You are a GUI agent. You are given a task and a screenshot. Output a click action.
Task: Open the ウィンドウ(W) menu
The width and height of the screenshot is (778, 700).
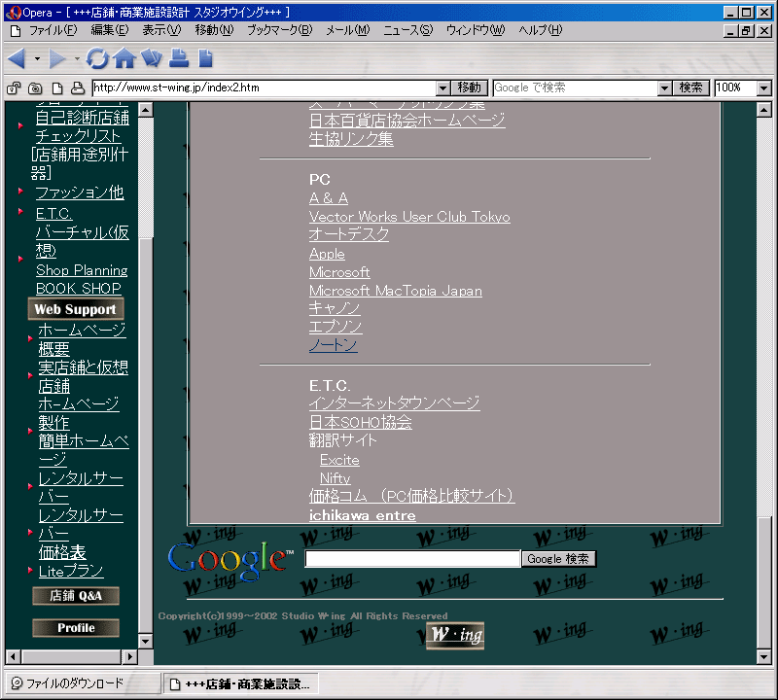476,30
